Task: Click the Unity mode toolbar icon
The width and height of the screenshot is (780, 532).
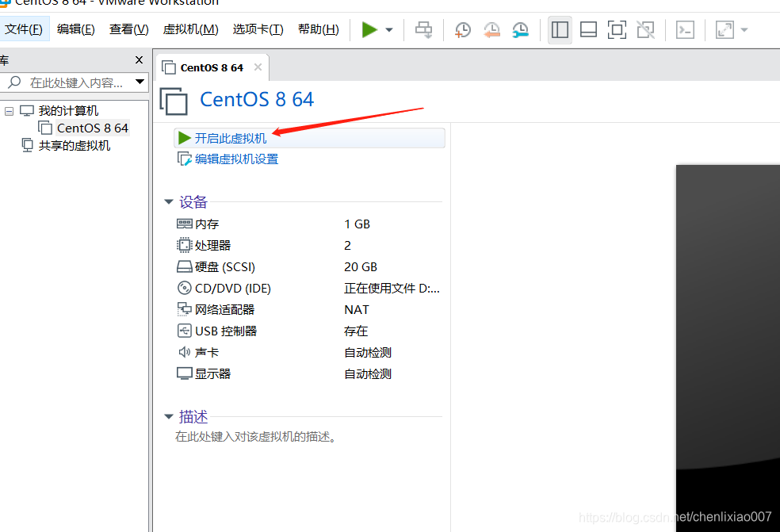Action: tap(646, 30)
